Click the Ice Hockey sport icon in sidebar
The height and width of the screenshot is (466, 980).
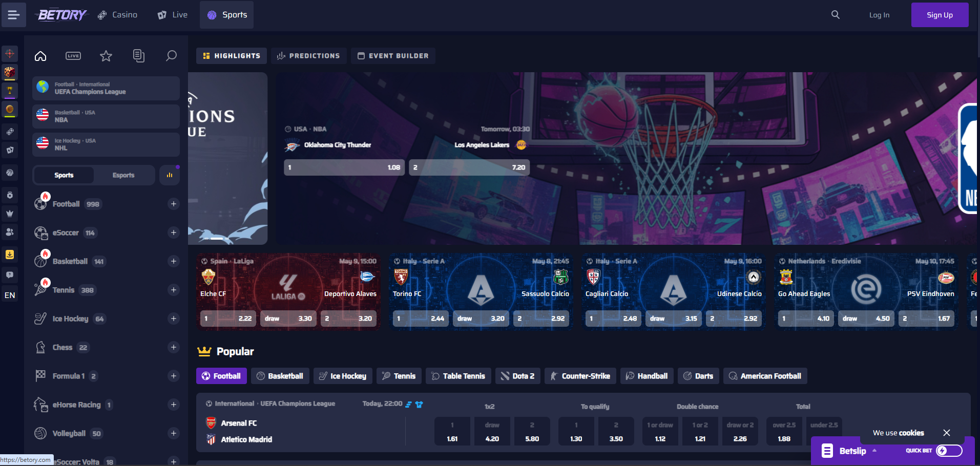[40, 319]
